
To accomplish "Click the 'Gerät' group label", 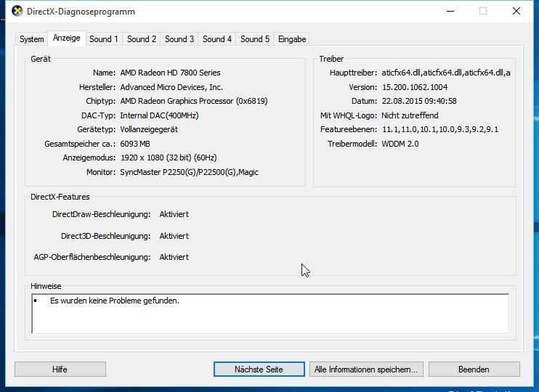I will coord(41,59).
